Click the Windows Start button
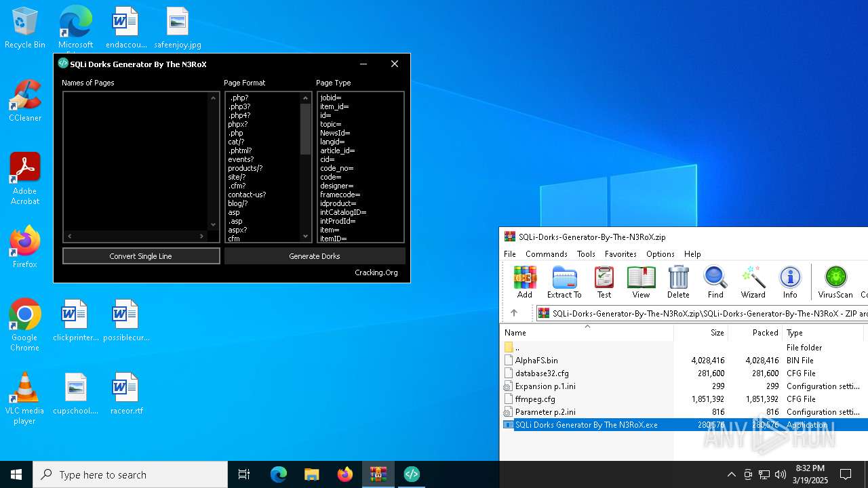Screen dimensions: 868x488 coord(16,474)
